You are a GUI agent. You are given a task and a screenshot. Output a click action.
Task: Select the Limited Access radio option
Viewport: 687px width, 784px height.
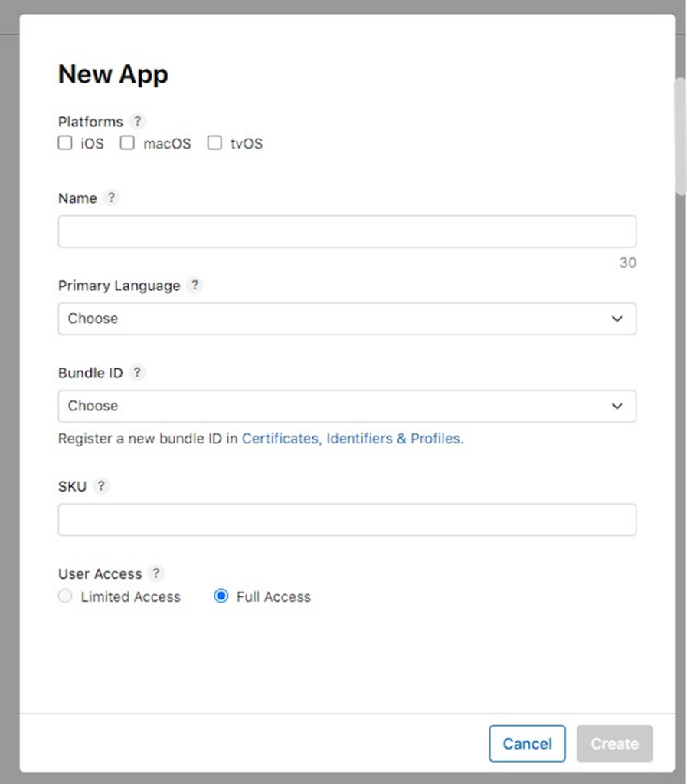65,596
